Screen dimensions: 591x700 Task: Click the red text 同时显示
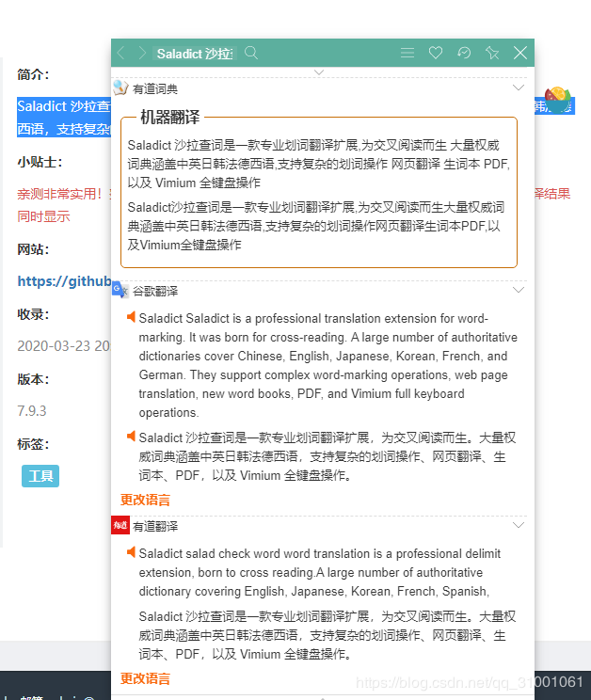[43, 216]
